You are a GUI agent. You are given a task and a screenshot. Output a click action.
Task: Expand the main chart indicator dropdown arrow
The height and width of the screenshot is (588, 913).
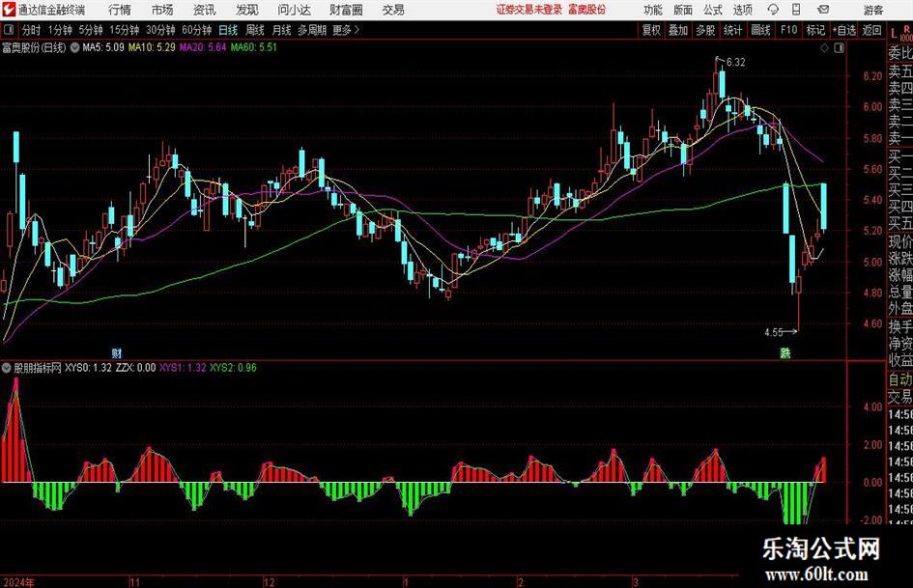point(74,47)
